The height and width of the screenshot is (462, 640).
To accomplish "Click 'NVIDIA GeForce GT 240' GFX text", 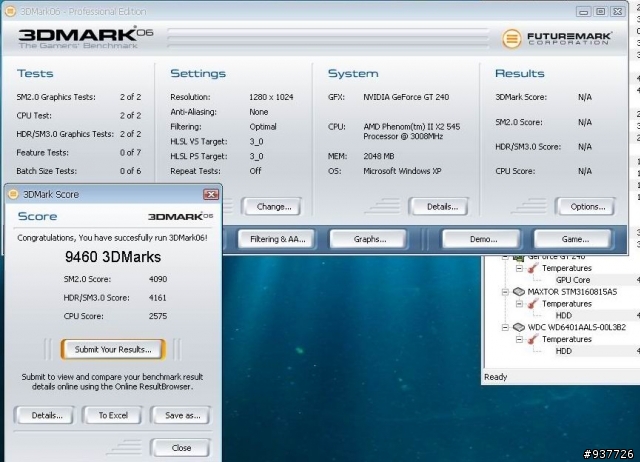I will click(406, 97).
